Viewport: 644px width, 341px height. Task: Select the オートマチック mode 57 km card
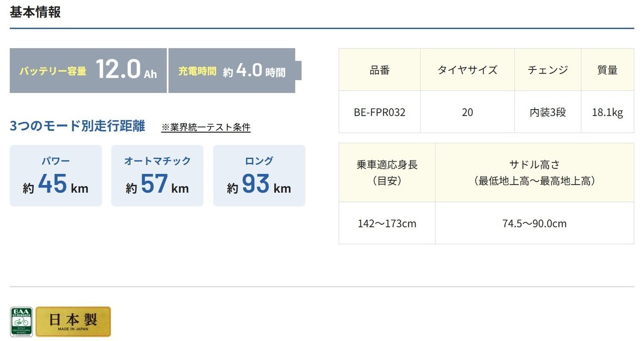tap(157, 176)
